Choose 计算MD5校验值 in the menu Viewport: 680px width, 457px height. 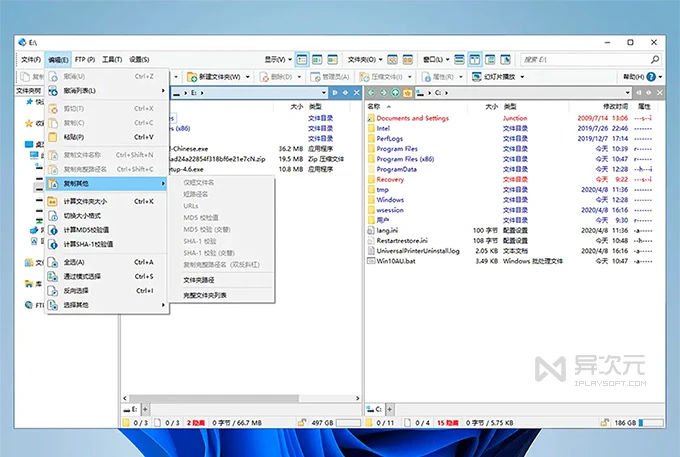pyautogui.click(x=88, y=229)
